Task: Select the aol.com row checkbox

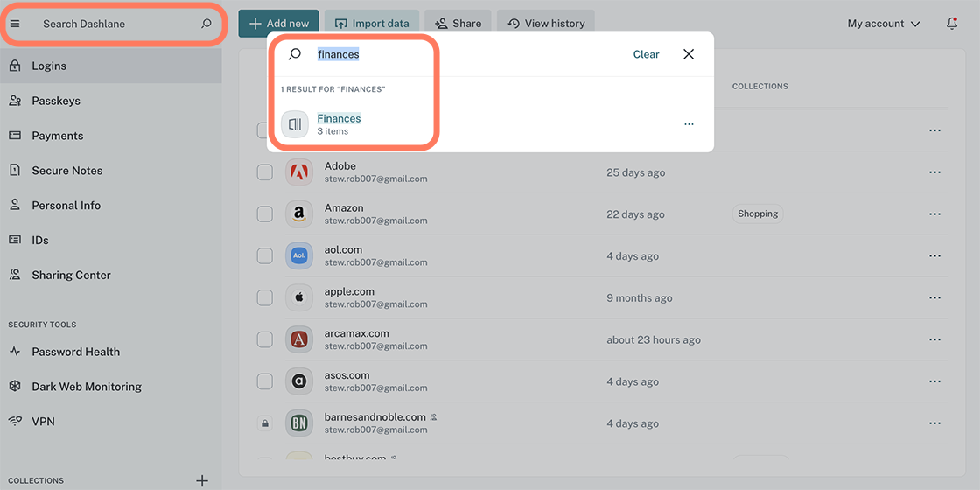Action: coord(264,256)
